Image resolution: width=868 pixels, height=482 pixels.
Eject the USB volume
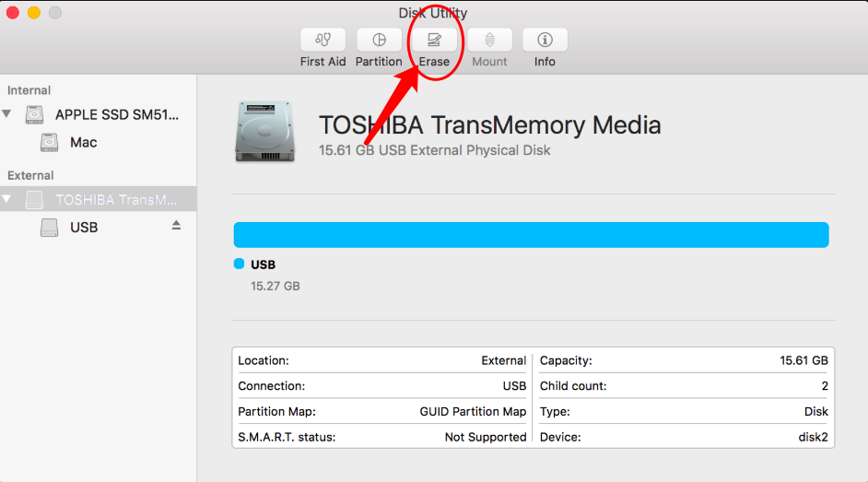click(x=176, y=225)
